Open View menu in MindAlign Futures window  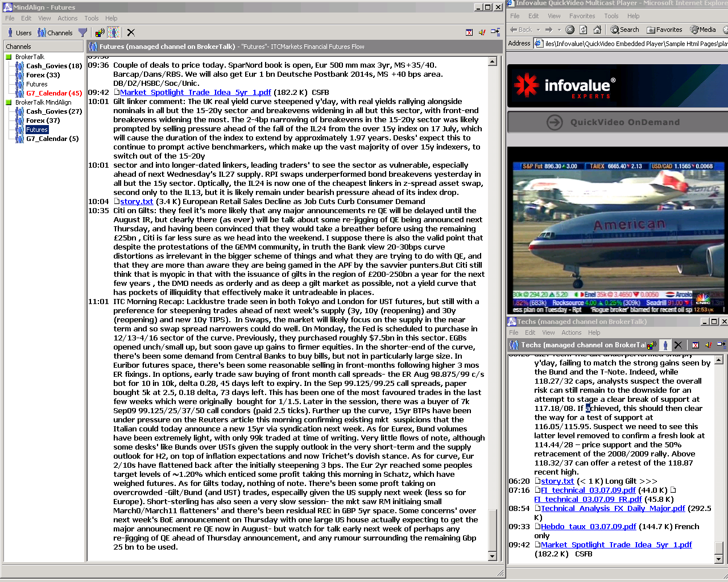[44, 18]
